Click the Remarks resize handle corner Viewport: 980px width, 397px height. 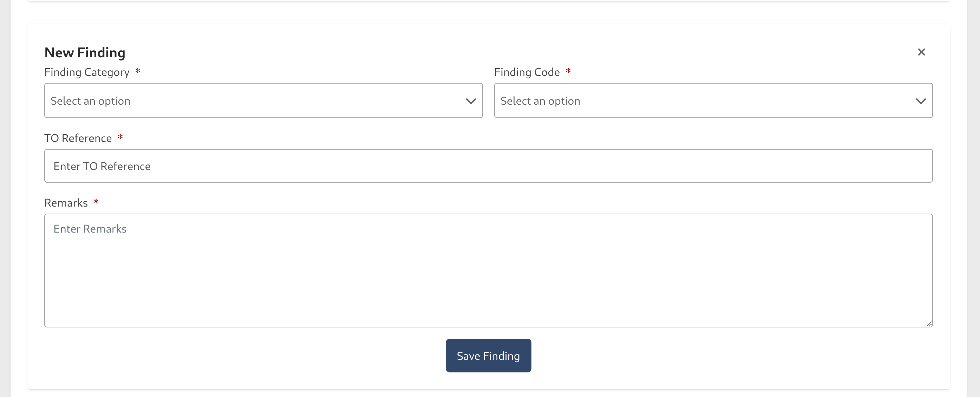(x=929, y=324)
